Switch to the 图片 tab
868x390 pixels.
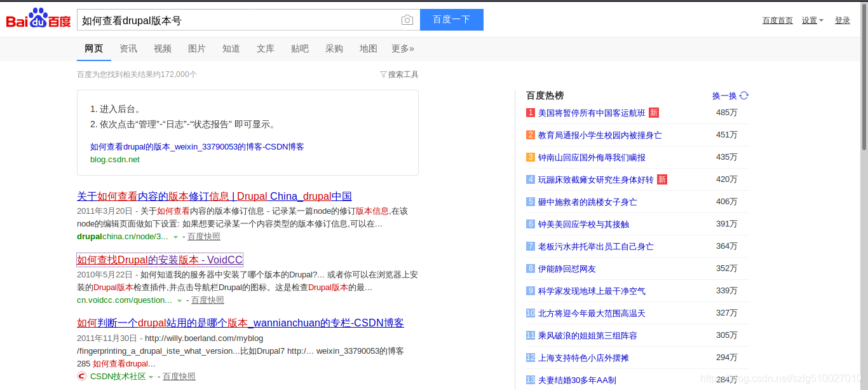pyautogui.click(x=197, y=48)
